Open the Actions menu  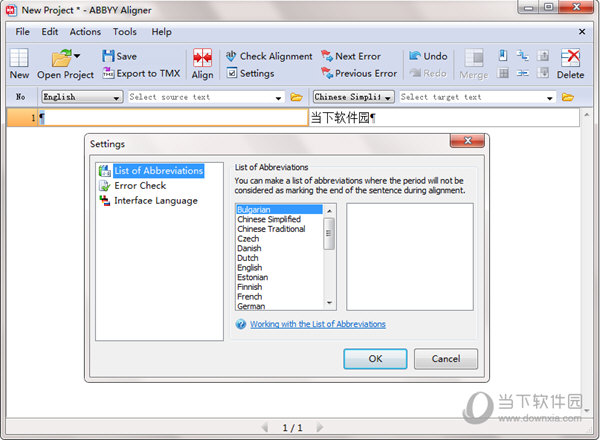[x=85, y=32]
